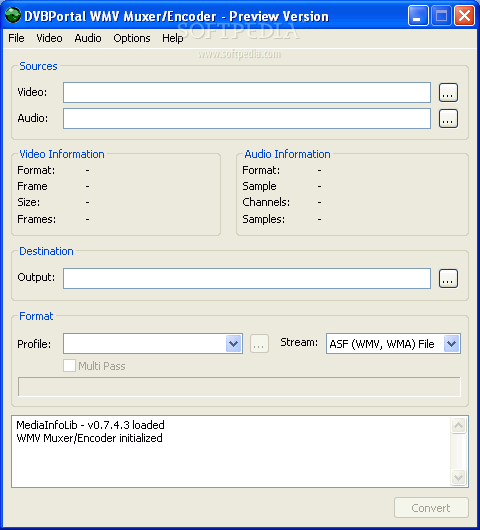480x530 pixels.
Task: Close the Muxer/Encoder window
Action: pos(464,16)
